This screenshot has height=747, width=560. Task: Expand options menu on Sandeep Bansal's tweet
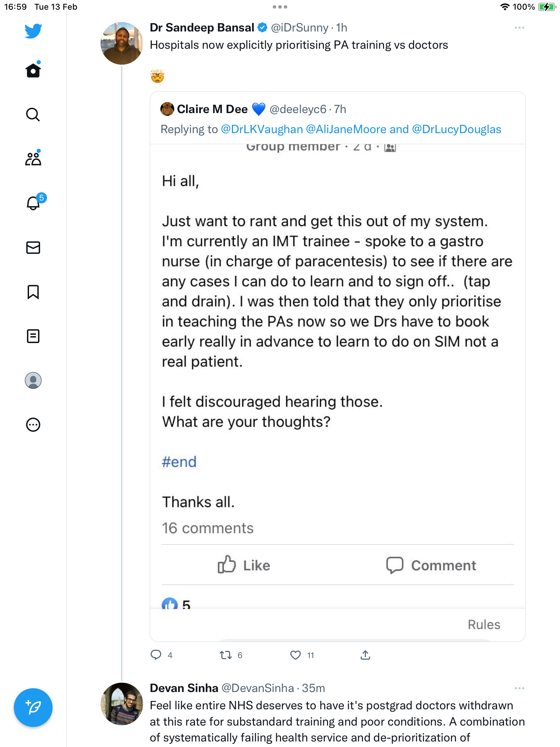click(x=519, y=28)
